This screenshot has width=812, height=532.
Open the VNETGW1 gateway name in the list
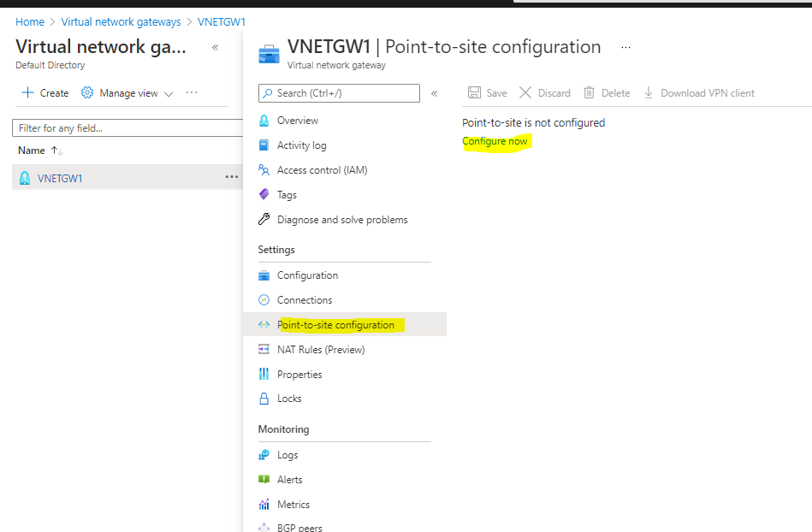coord(60,179)
